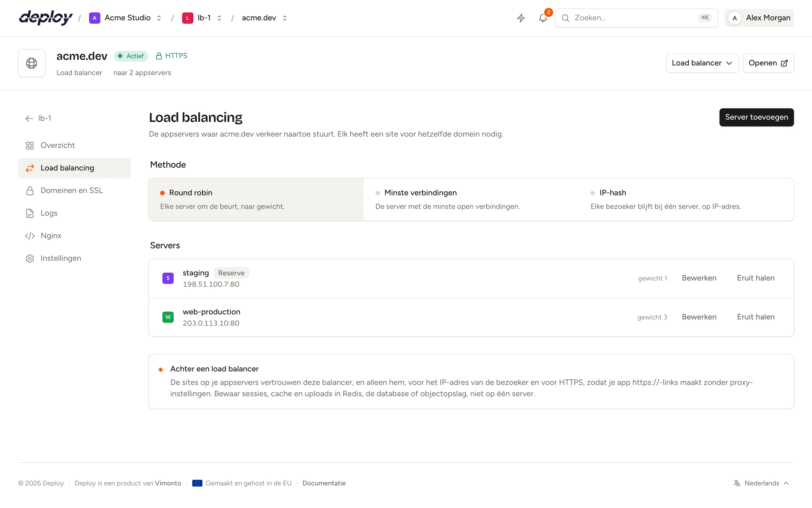Open the Nederlands language selector
This screenshot has width=812, height=508.
(x=761, y=483)
